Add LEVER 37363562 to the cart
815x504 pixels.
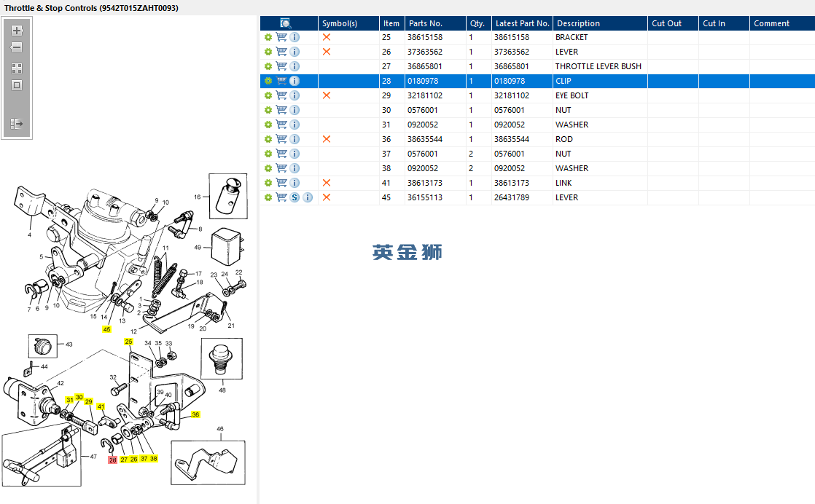pos(281,52)
